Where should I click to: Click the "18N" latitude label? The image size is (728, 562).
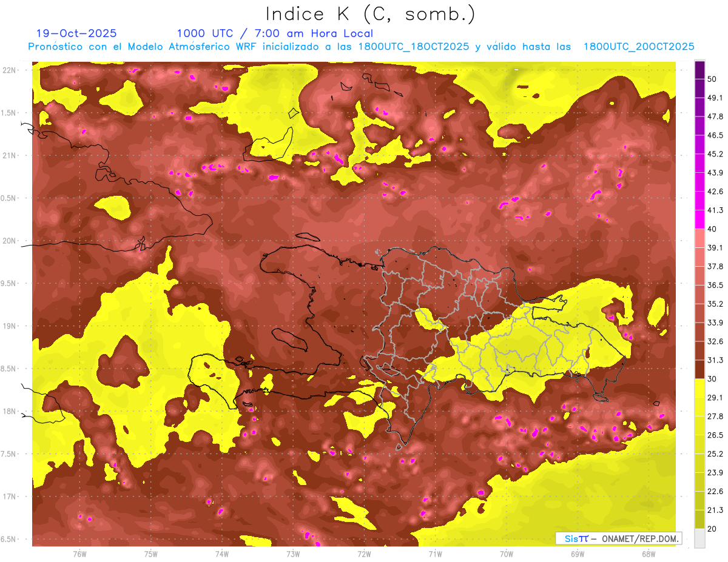[x=10, y=412]
